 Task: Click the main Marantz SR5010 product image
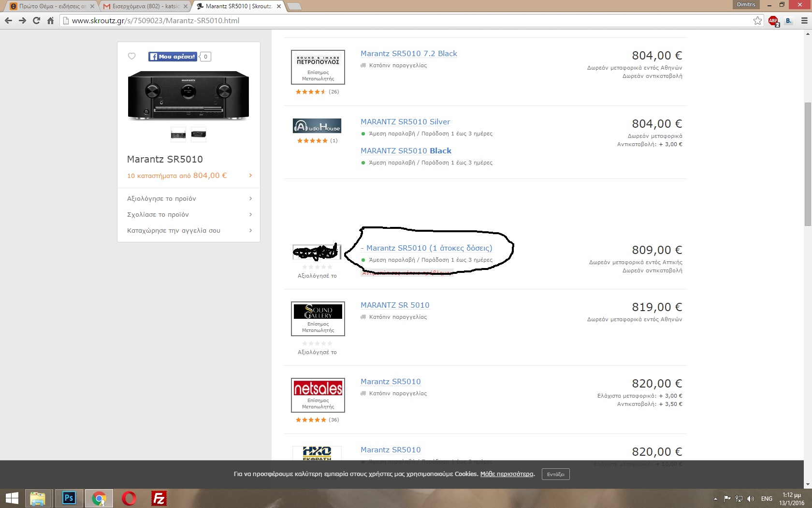[x=188, y=95]
